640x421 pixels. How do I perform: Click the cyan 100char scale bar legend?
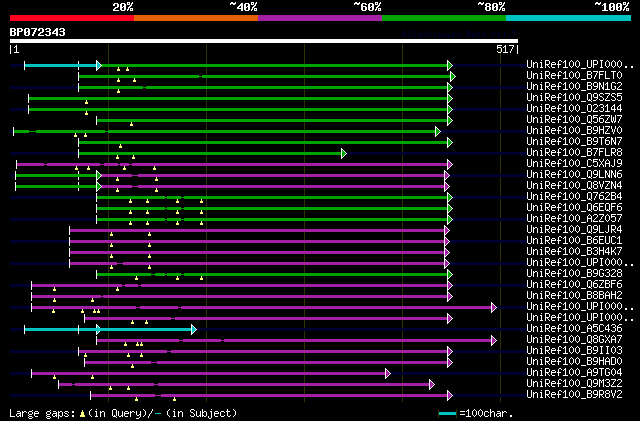[x=447, y=414]
